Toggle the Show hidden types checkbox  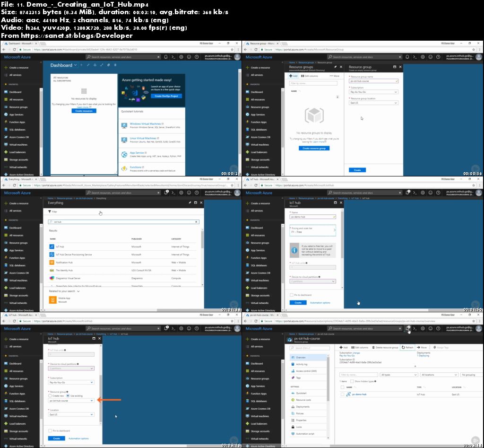point(352,381)
